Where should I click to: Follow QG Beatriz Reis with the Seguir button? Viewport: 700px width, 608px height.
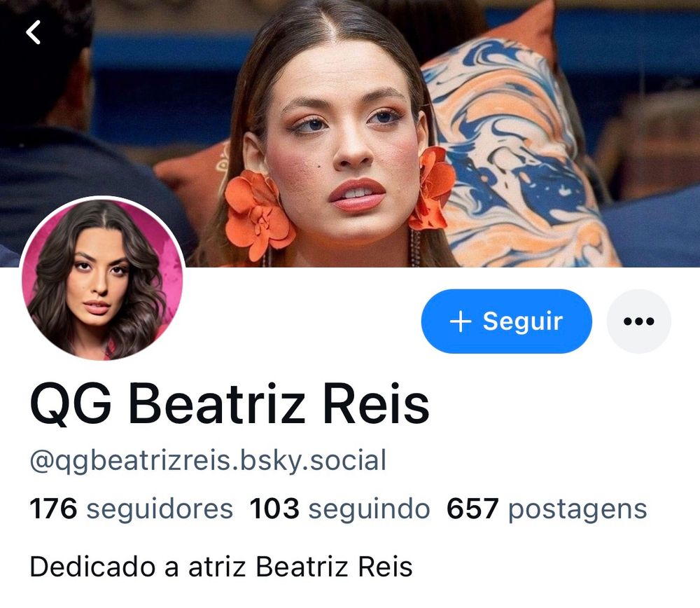coord(506,322)
